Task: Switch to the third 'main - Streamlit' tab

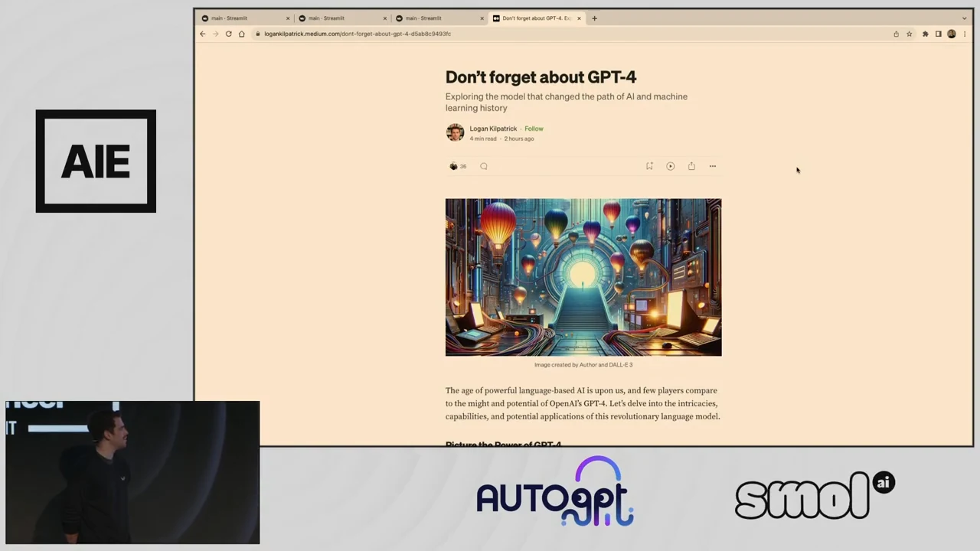Action: (439, 18)
